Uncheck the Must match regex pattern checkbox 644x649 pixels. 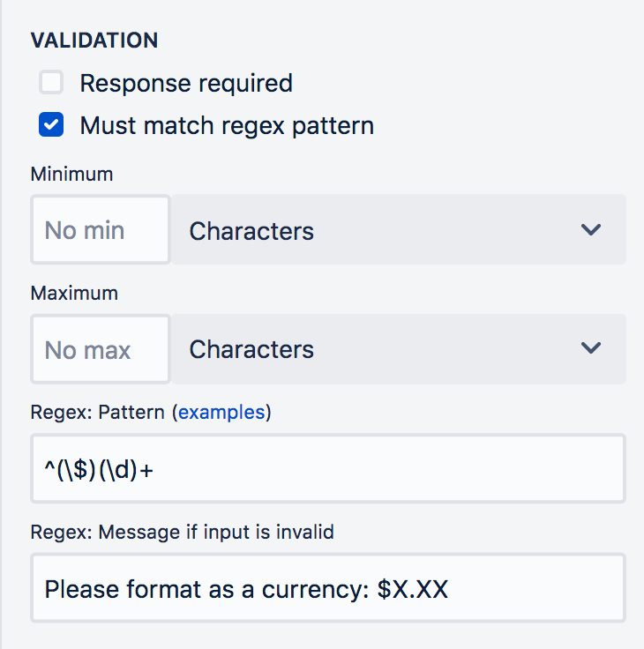click(x=51, y=124)
